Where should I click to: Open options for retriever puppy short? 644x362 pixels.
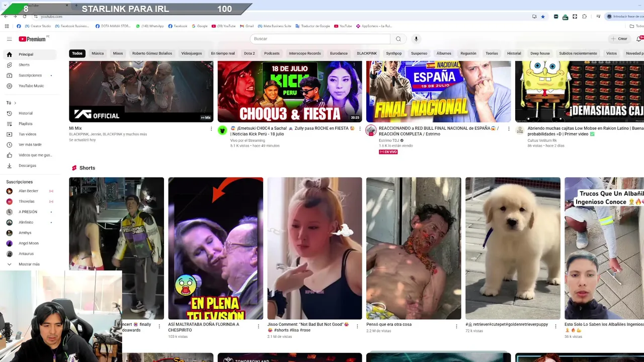point(556,326)
